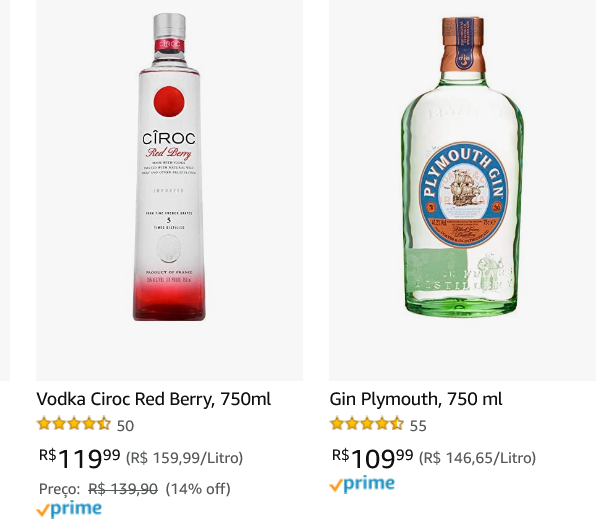Click the Preço label under Ciroc price
597x521 pixels.
(59, 489)
